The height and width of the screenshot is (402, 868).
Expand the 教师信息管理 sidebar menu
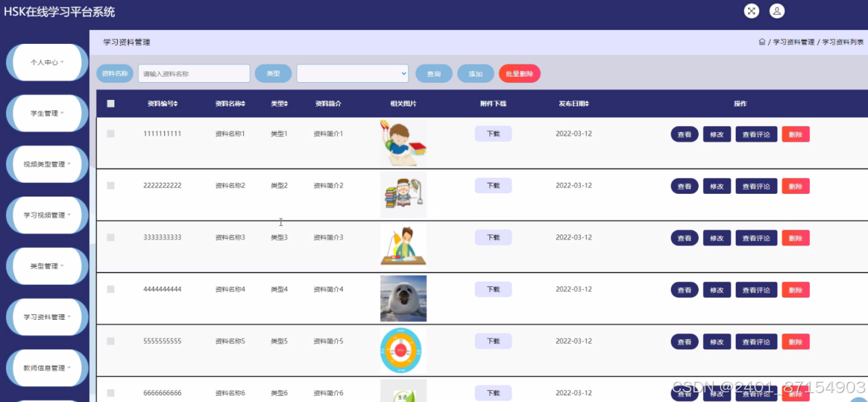tap(47, 368)
